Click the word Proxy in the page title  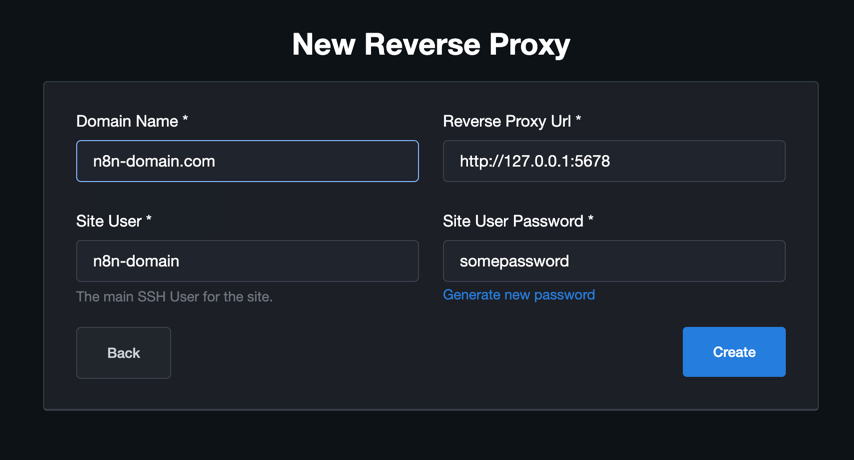click(529, 45)
